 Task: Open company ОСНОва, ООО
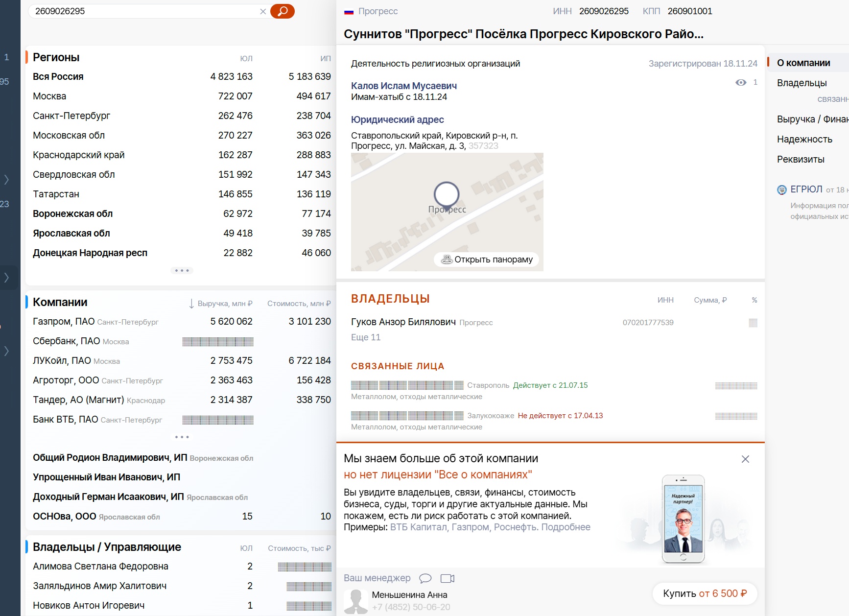65,516
